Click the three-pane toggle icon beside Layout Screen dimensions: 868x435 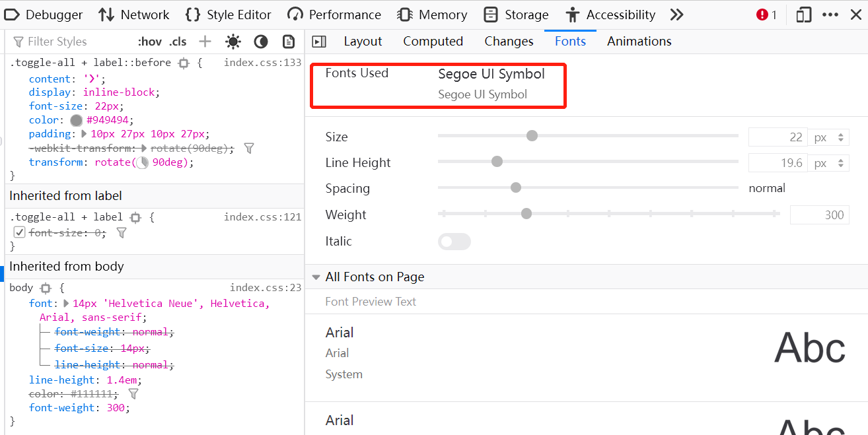(319, 42)
